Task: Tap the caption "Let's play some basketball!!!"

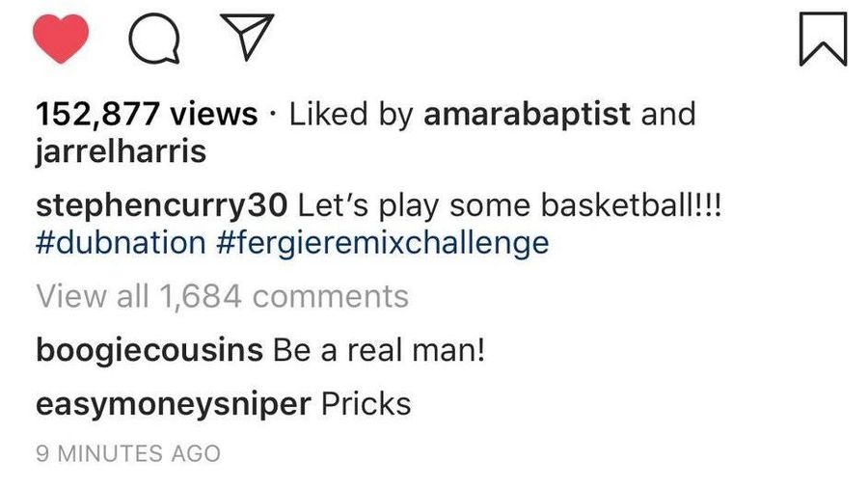Action: [x=510, y=206]
